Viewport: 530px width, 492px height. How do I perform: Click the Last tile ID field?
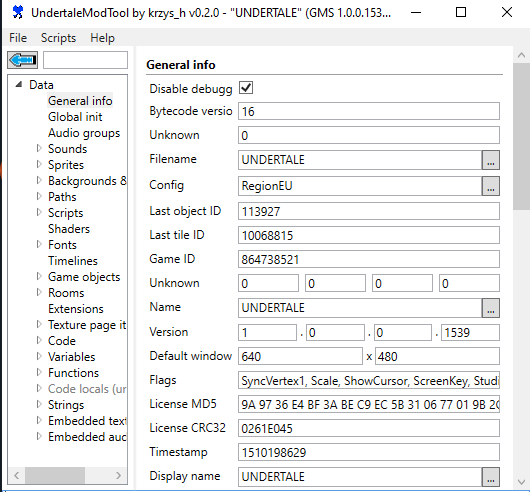369,235
